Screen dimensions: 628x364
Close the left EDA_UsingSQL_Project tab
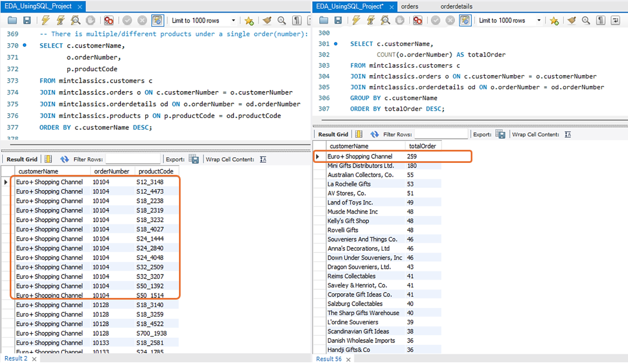tap(80, 7)
